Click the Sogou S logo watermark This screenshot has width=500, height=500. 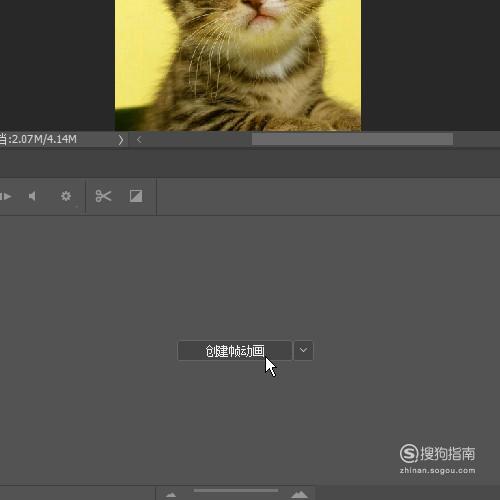tap(409, 453)
